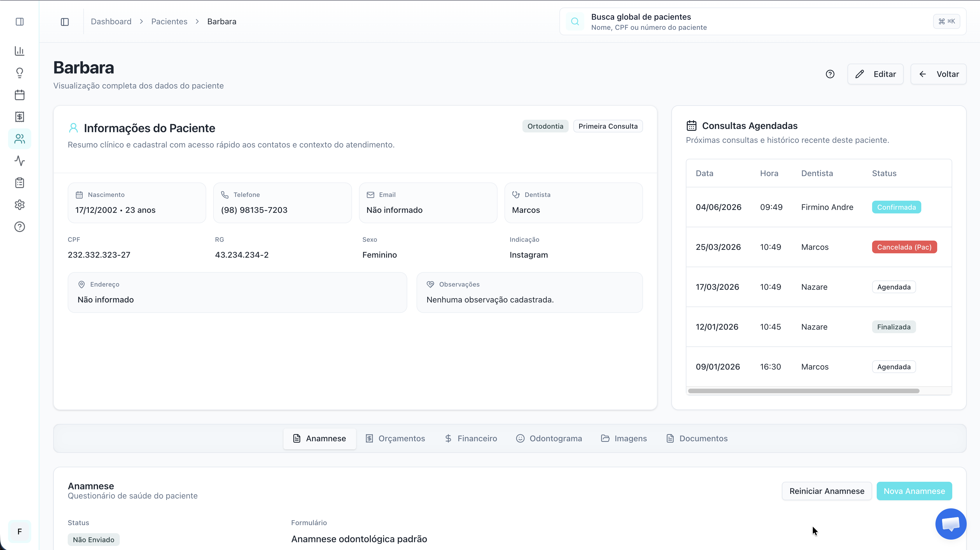This screenshot has width=980, height=550.
Task: Click the Primeira Consulta tag
Action: (608, 126)
